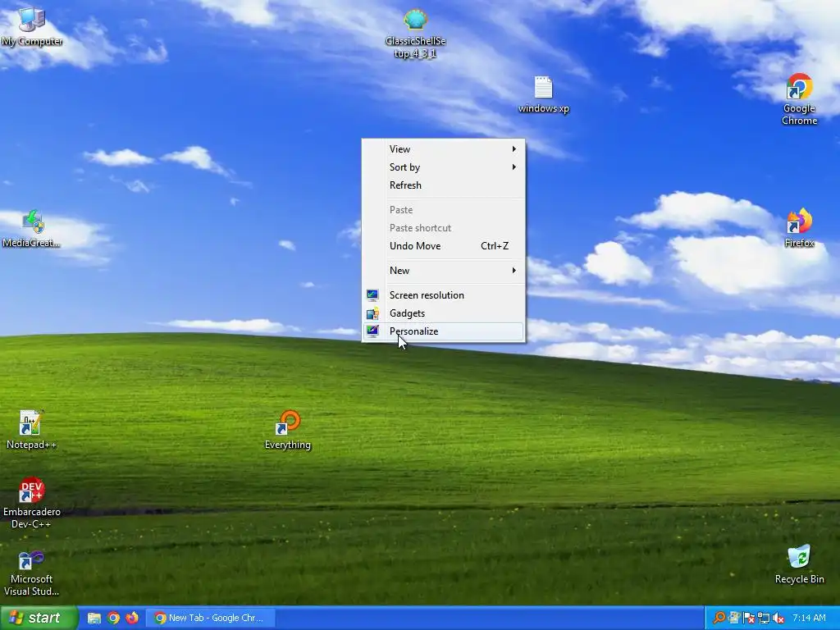The height and width of the screenshot is (630, 840).
Task: Click the second tray icon beside Everything
Action: 734,619
